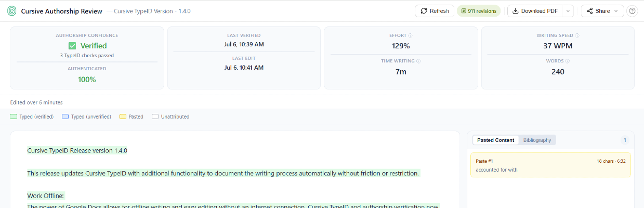Switch to the Bibliography tab

click(537, 140)
